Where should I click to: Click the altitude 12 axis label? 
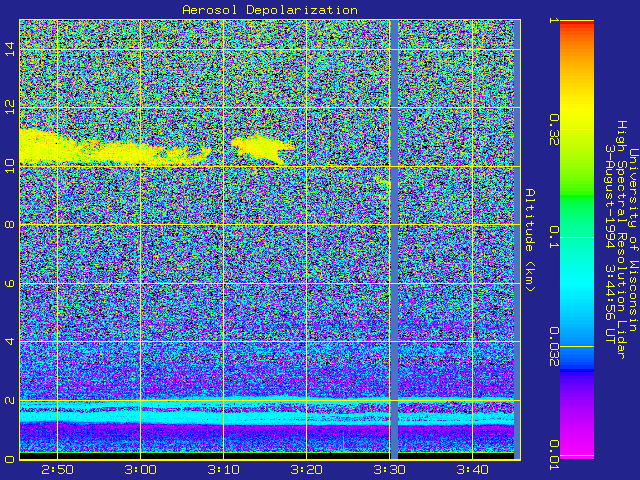click(x=9, y=107)
